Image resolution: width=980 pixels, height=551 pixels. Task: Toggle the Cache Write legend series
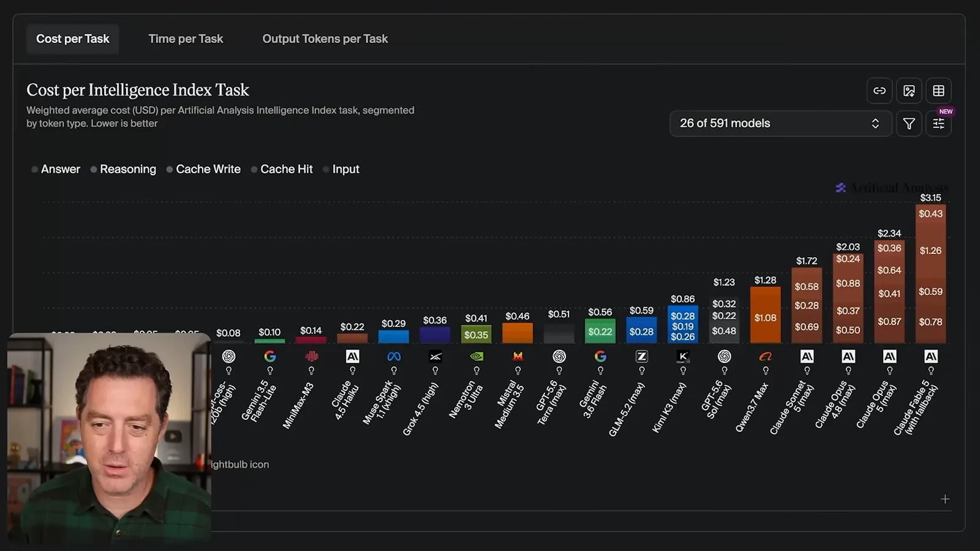point(203,169)
